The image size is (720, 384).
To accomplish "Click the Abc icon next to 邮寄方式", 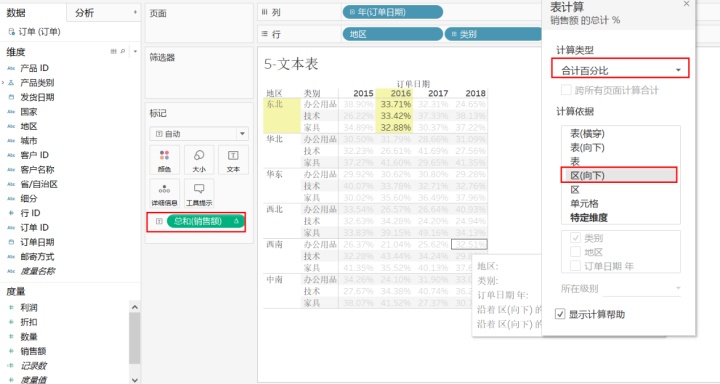I will click(11, 257).
